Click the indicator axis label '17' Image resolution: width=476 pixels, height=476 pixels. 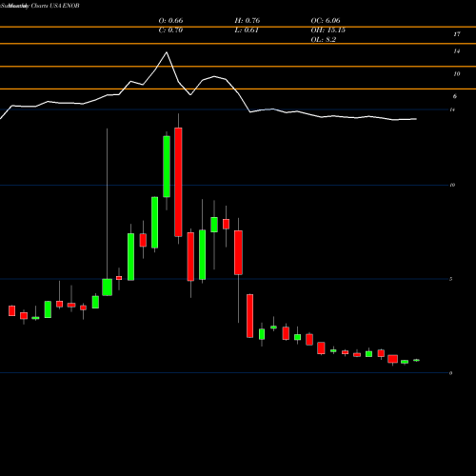pyautogui.click(x=457, y=34)
